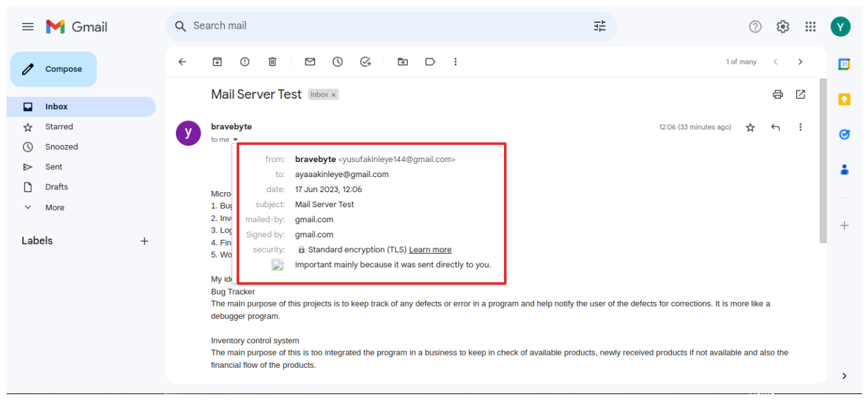Open the Learn more encryption link

pyautogui.click(x=430, y=250)
